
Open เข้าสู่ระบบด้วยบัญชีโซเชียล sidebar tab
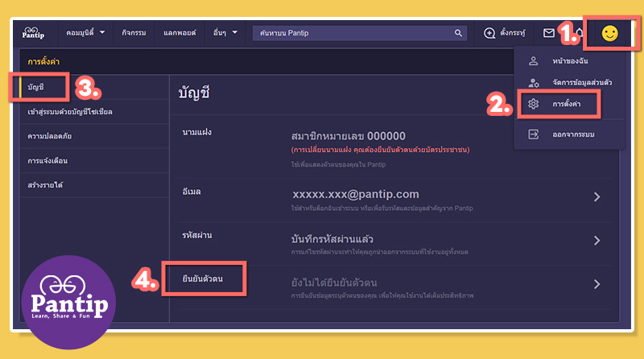pos(94,112)
